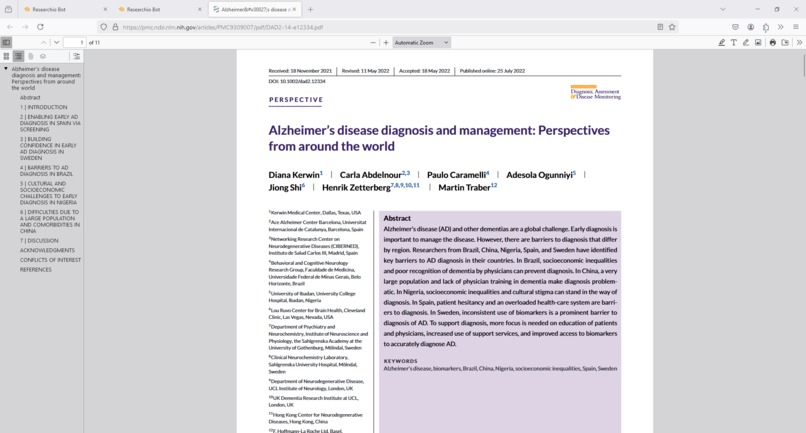806x433 pixels.
Task: Click Henrik Zetterberg's affiliation superscript numbers
Action: pos(405,185)
